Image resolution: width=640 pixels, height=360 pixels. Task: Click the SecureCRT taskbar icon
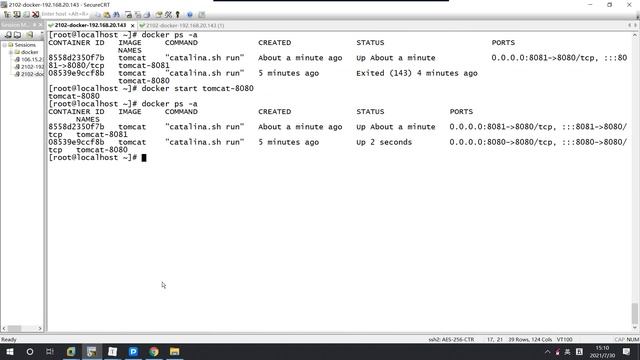(x=92, y=352)
